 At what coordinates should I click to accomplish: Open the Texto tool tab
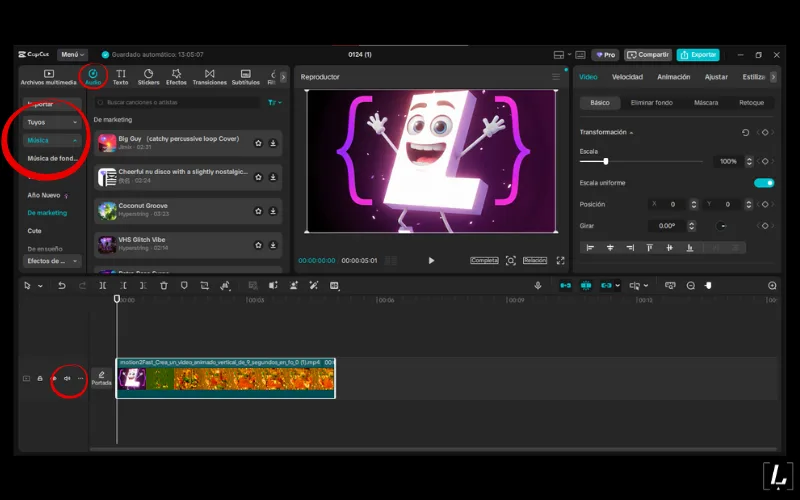tap(120, 76)
